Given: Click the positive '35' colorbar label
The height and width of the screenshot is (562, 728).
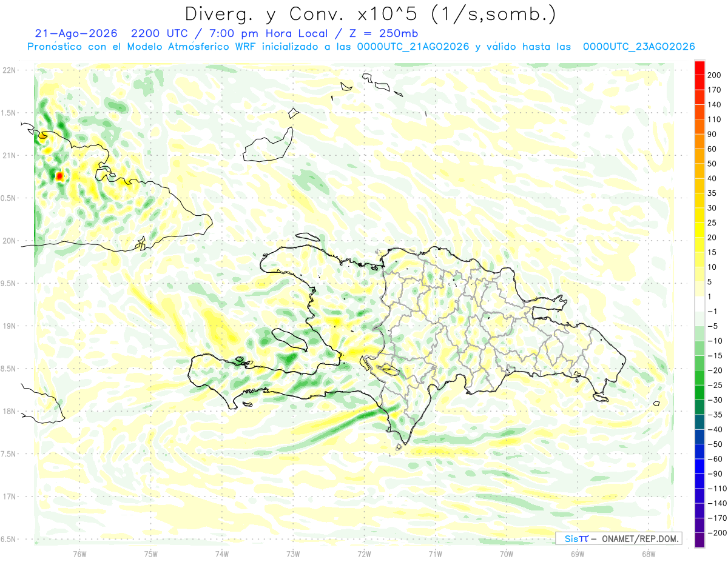Looking at the screenshot, I should click(712, 193).
